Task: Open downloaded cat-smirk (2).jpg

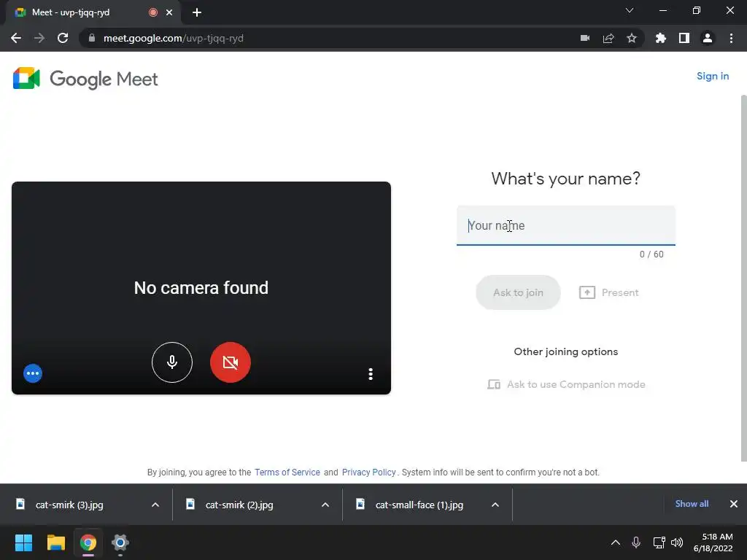Action: click(x=239, y=505)
